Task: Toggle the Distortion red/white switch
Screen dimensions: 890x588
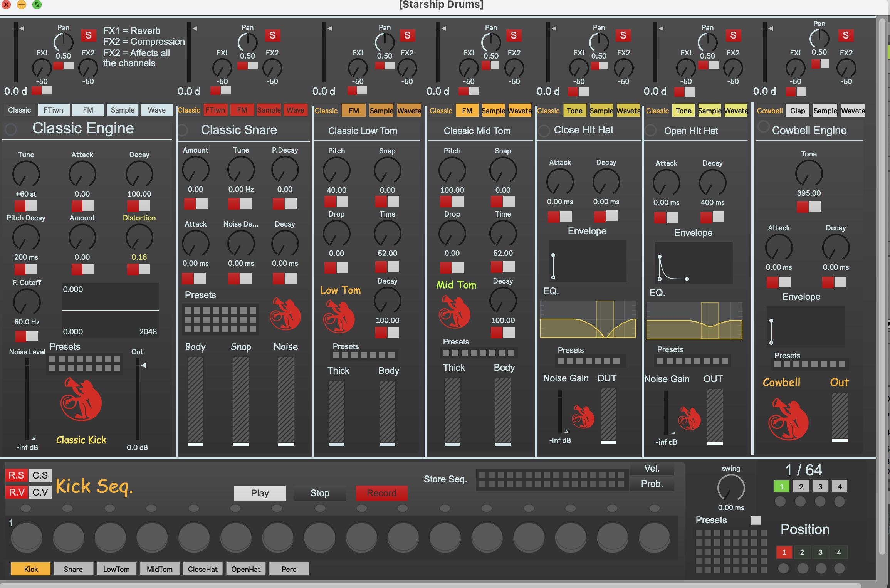Action: [x=139, y=269]
